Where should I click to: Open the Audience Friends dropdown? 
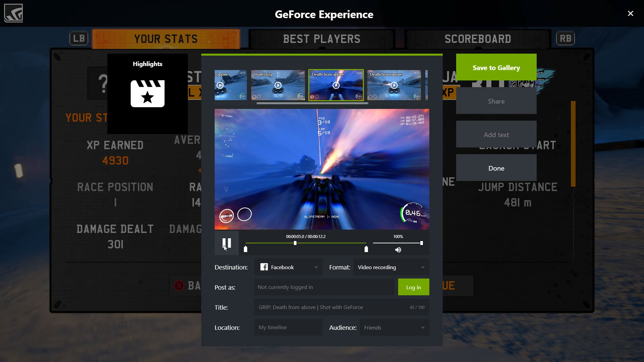(x=394, y=327)
